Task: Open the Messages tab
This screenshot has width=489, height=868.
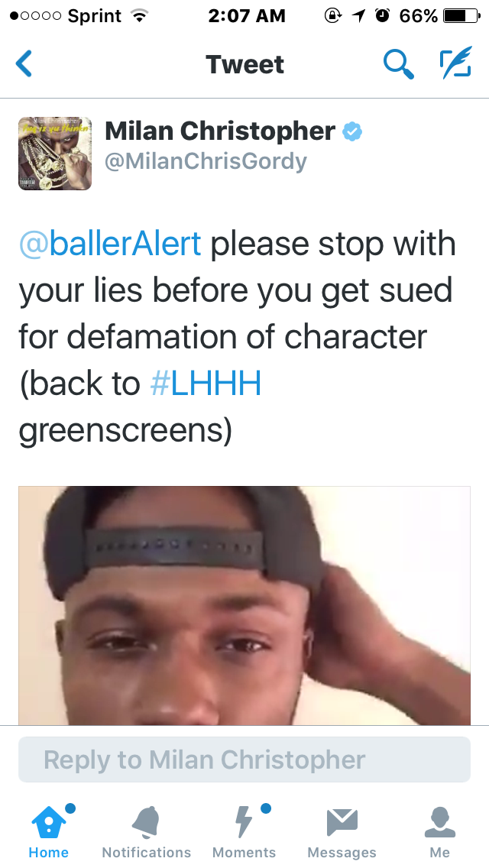Action: [x=342, y=831]
